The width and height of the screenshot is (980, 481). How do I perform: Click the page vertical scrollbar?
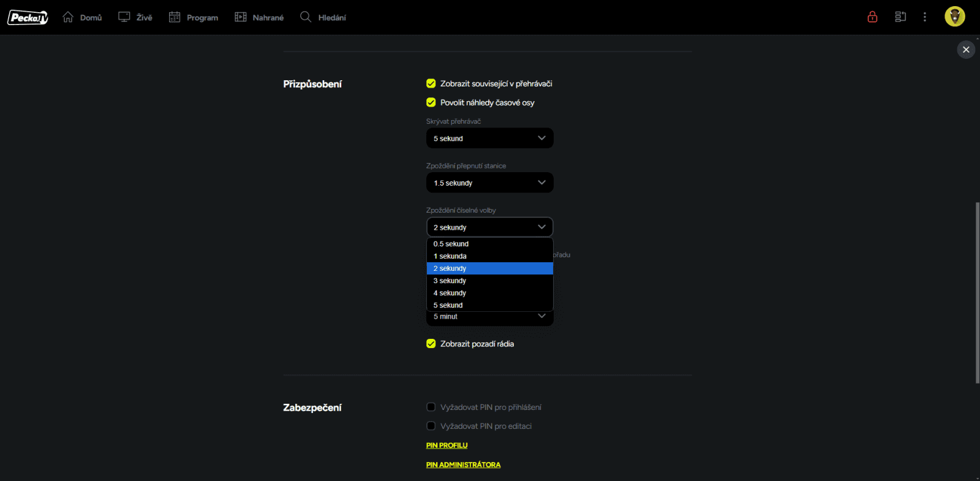977,293
